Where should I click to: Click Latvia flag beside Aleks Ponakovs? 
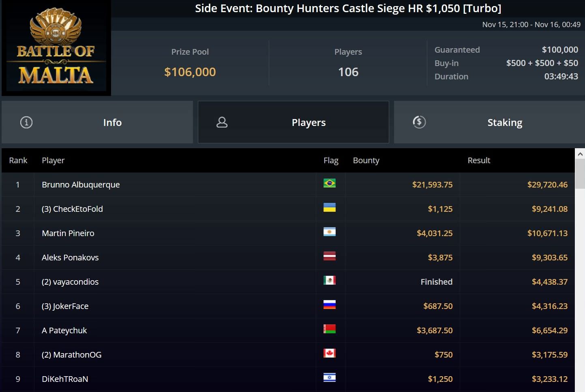[x=329, y=256]
